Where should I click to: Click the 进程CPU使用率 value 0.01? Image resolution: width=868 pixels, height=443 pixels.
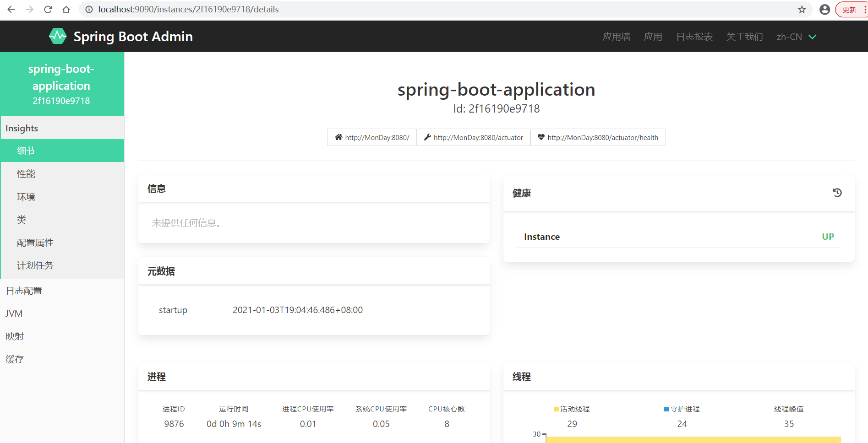click(308, 424)
